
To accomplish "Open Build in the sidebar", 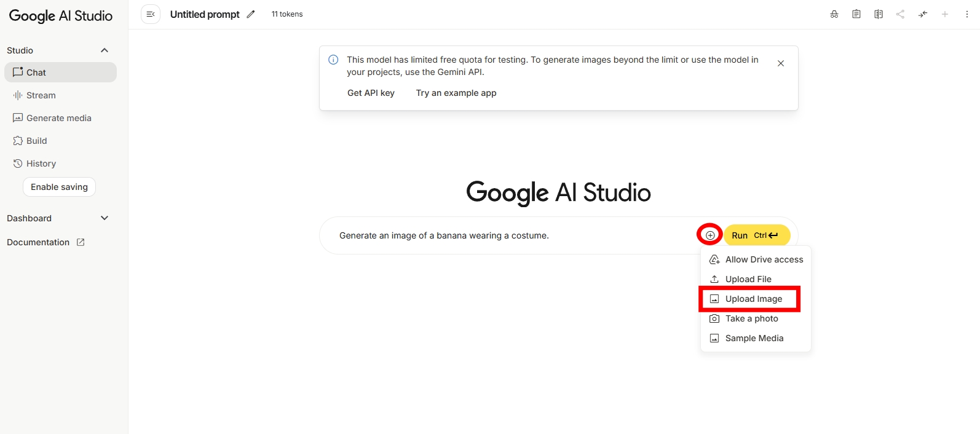I will (x=60, y=141).
